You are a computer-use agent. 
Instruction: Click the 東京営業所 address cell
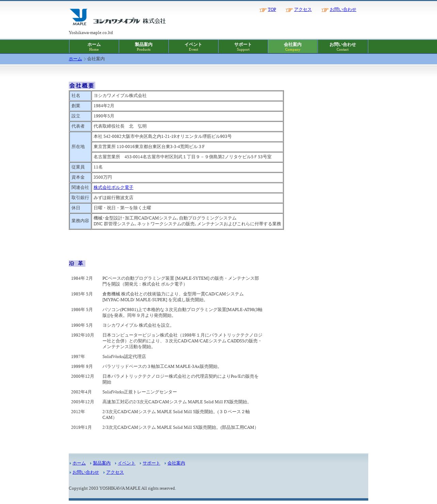click(187, 147)
